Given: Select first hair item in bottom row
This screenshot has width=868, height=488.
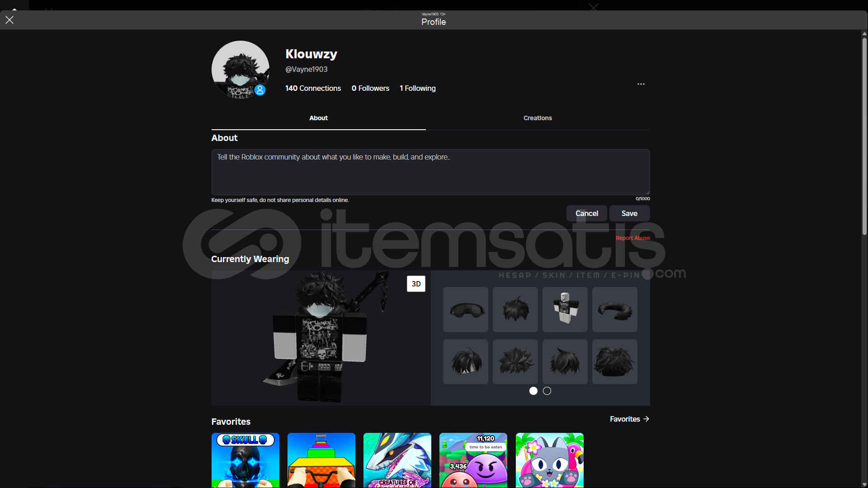Looking at the screenshot, I should (x=466, y=362).
